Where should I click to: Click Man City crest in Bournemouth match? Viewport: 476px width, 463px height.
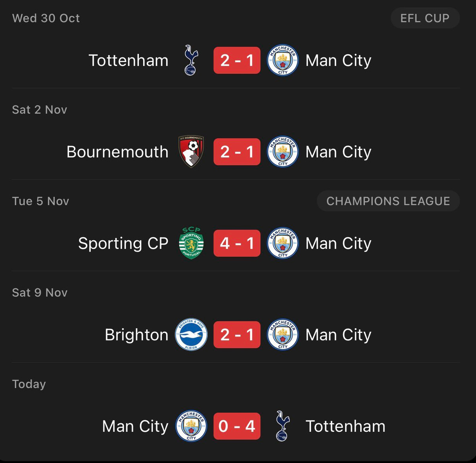(282, 152)
